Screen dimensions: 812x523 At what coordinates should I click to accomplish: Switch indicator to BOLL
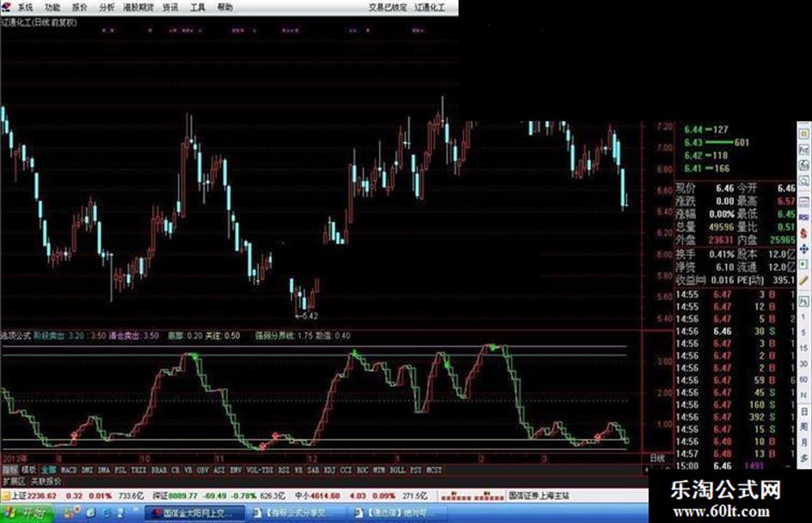pyautogui.click(x=397, y=470)
